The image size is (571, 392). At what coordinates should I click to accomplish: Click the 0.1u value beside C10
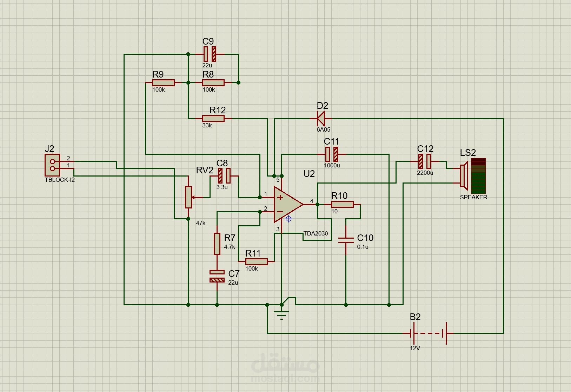click(363, 247)
